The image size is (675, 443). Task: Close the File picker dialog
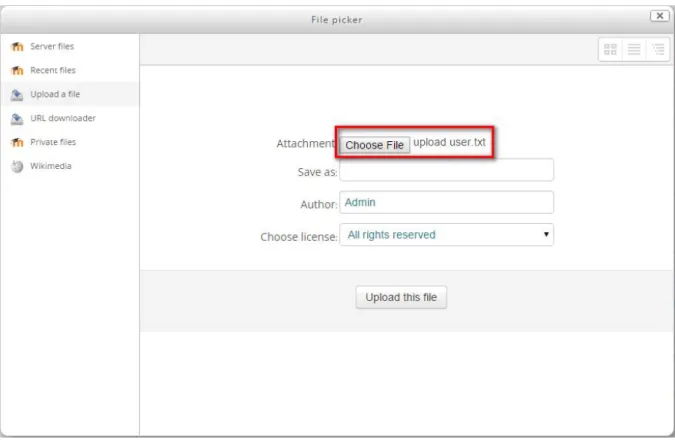(660, 16)
